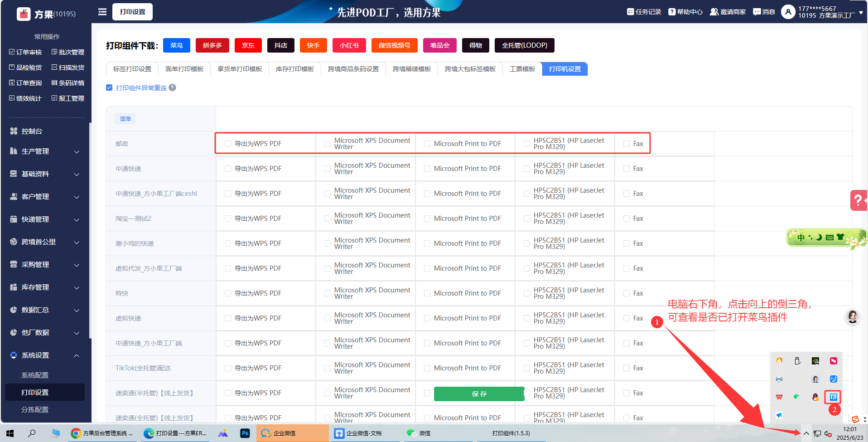Open Photoshop from the taskbar
Image resolution: width=868 pixels, height=442 pixels.
click(245, 433)
